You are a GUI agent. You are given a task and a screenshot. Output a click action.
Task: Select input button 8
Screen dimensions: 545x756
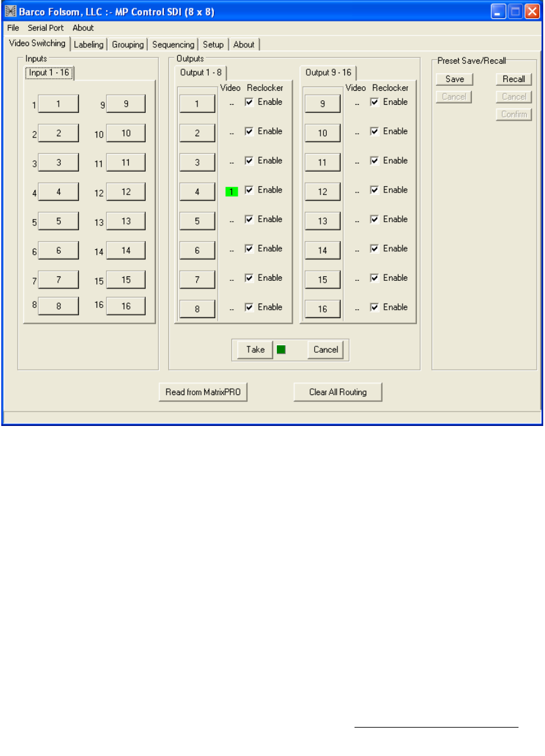tap(58, 306)
